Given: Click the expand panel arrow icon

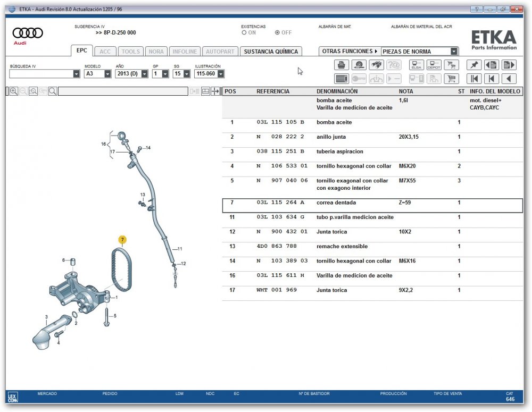Looking at the screenshot, I should [215, 91].
